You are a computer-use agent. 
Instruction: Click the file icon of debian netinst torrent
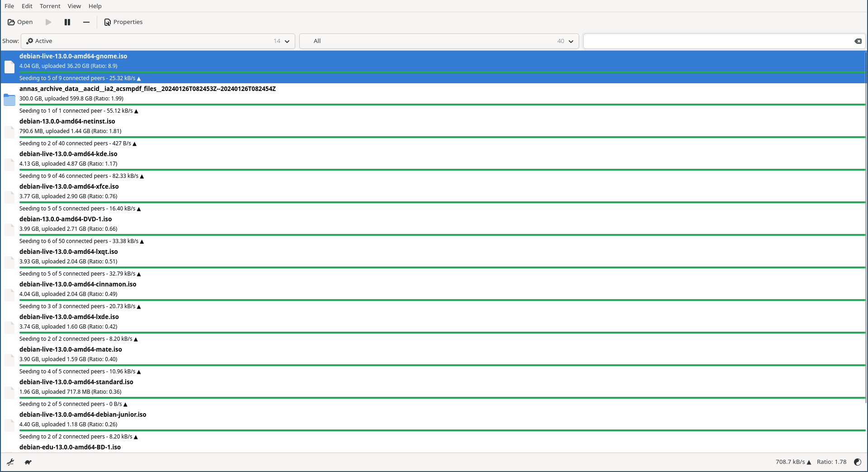coord(9,132)
